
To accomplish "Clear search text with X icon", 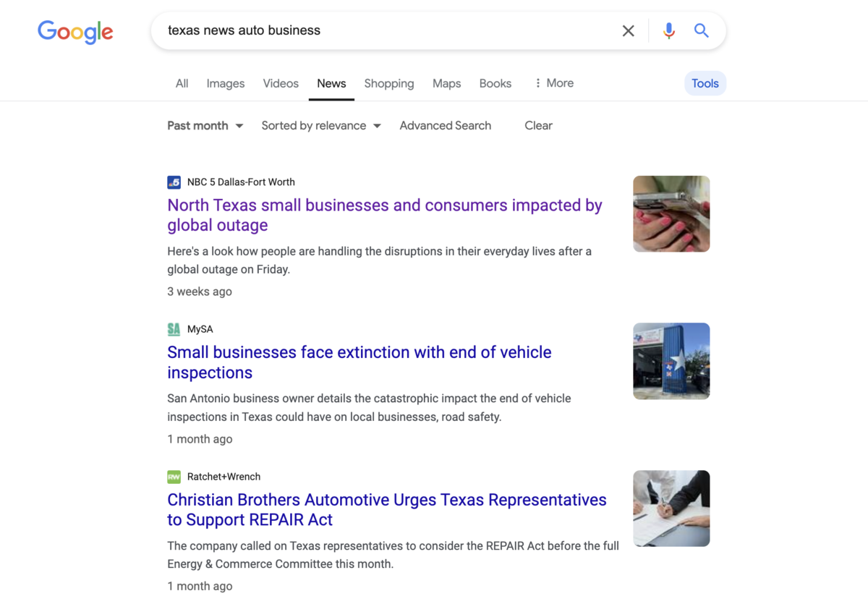I will tap(628, 30).
